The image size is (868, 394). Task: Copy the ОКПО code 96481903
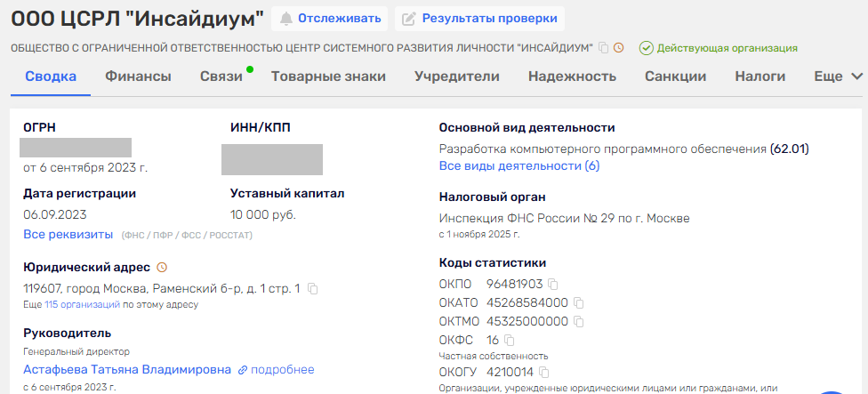click(x=552, y=285)
